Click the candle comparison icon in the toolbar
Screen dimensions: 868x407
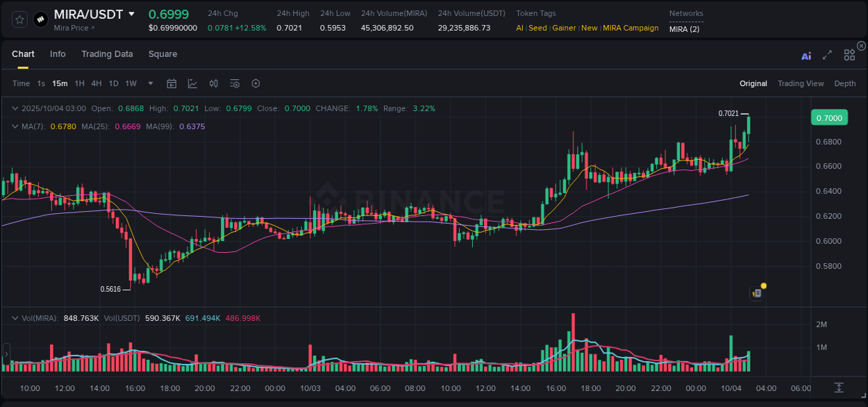click(x=213, y=83)
